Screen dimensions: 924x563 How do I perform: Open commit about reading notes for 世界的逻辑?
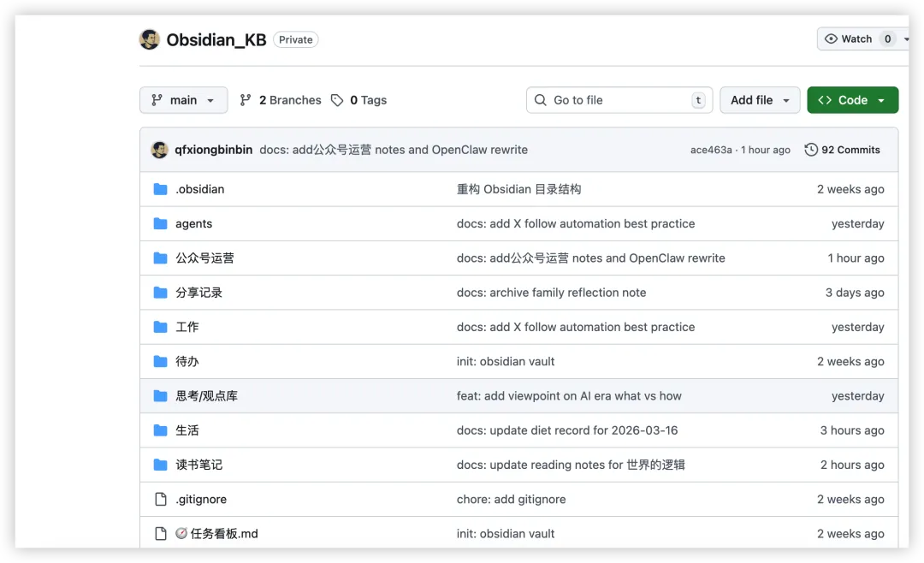point(571,465)
